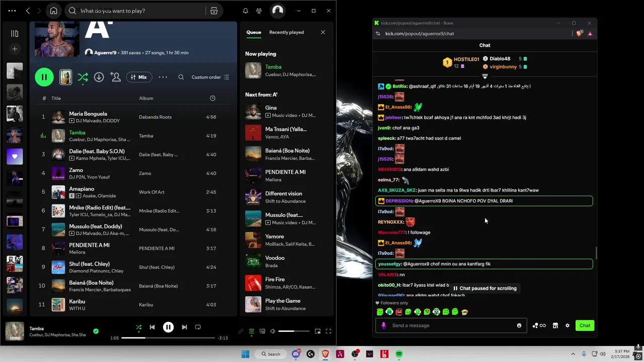
Task: Pause playback in the bottom player bar
Action: click(x=168, y=327)
